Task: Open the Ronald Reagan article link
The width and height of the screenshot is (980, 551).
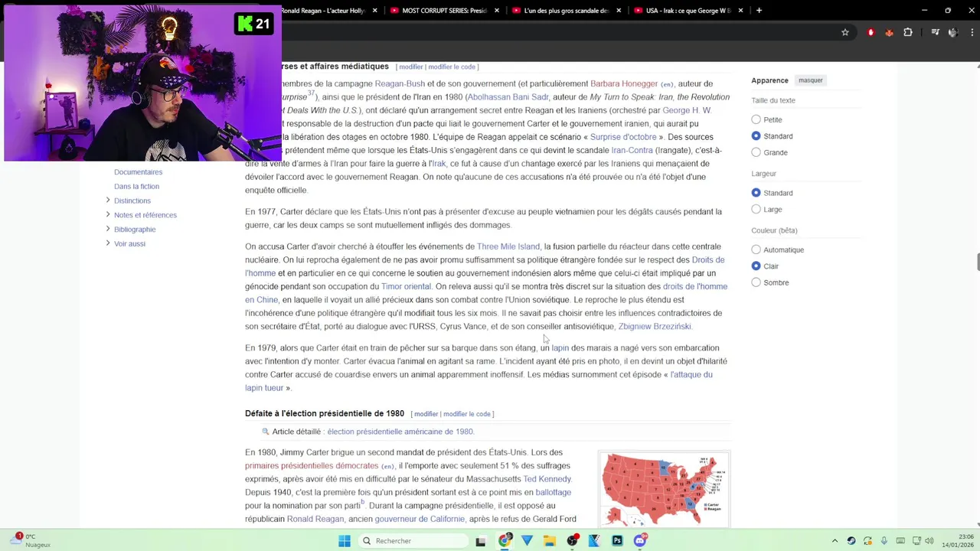Action: coord(315,519)
